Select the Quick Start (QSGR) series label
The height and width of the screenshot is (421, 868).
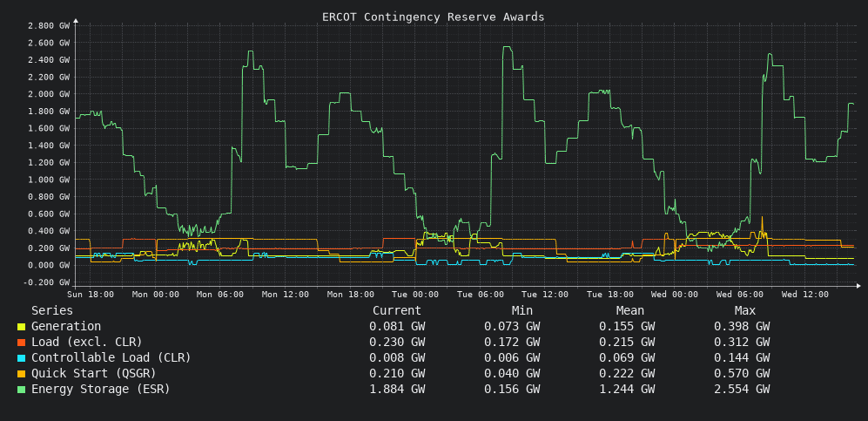click(x=93, y=373)
